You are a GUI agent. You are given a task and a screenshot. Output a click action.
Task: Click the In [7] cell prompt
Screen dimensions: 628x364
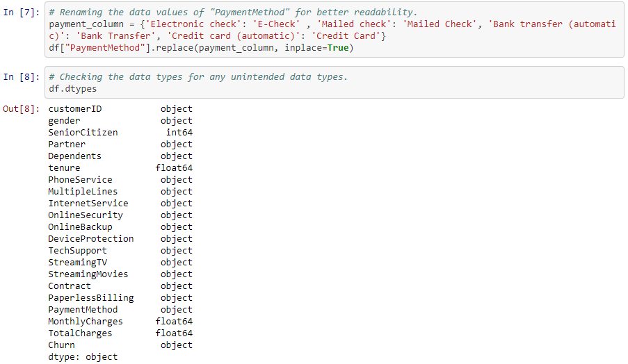22,13
